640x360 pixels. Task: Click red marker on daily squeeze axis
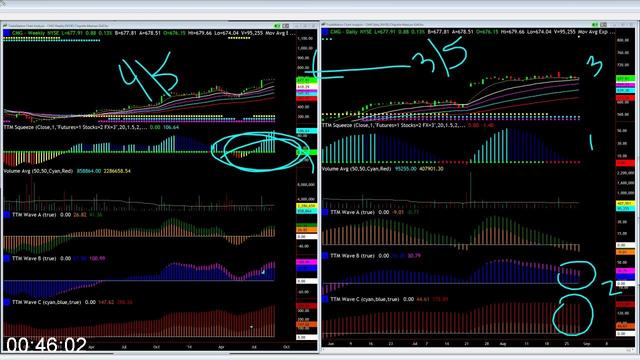625,163
